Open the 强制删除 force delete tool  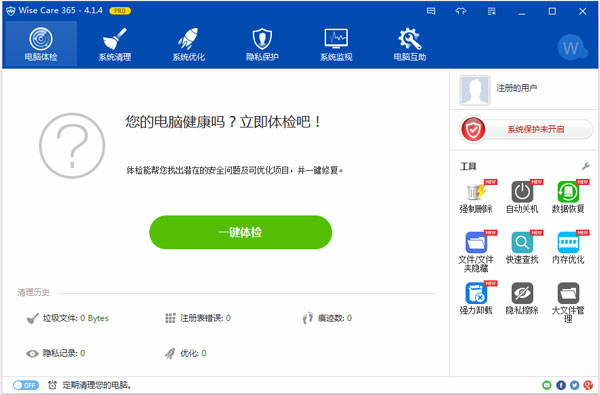(476, 197)
